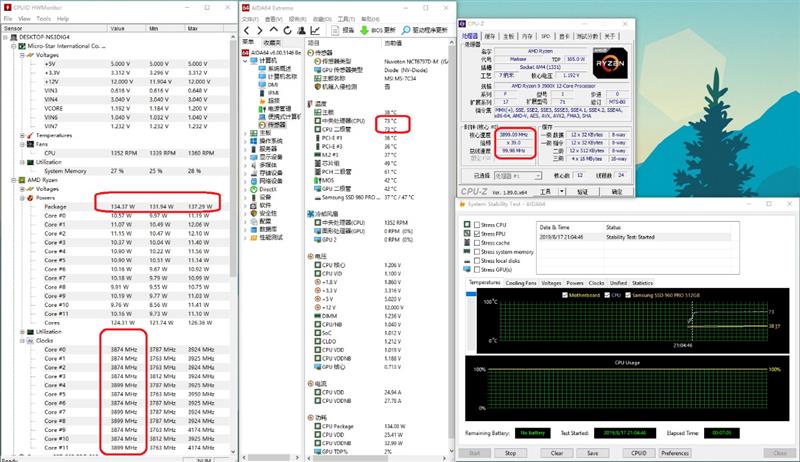The height and width of the screenshot is (462, 800).
Task: Enable Stress system memory checkbox
Action: (477, 251)
